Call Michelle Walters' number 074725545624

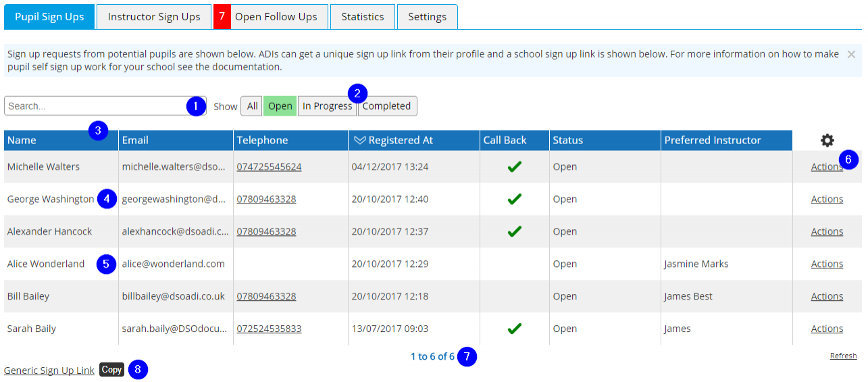(x=269, y=166)
